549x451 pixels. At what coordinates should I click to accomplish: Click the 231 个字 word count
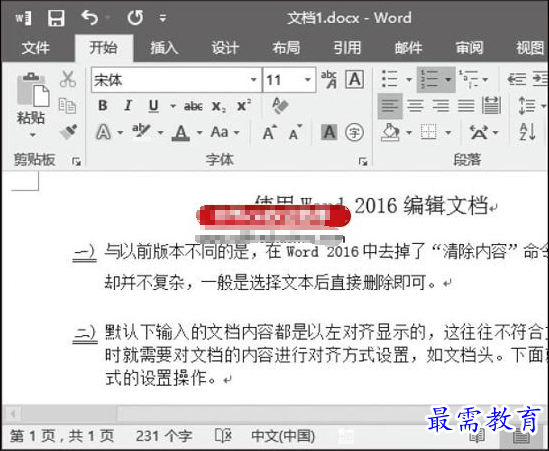pos(164,436)
